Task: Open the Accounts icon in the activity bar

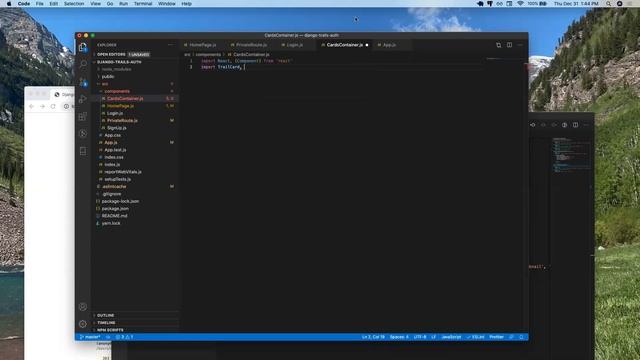Action: [x=83, y=307]
